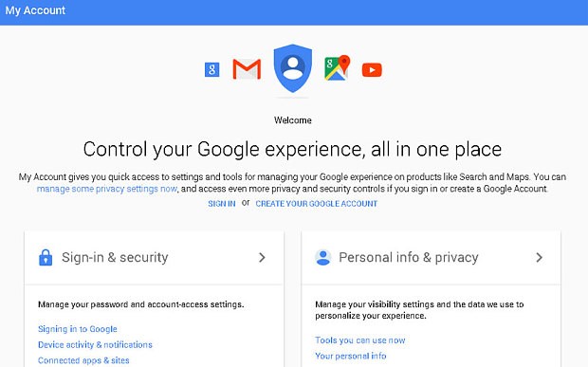Expand Sign-in & security chevron arrow

(x=262, y=258)
